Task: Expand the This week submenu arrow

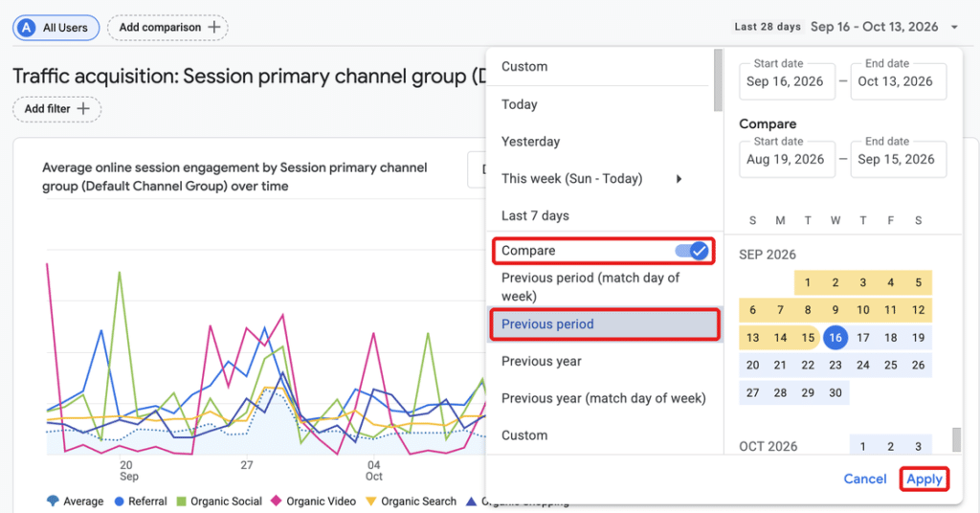Action: click(x=679, y=179)
